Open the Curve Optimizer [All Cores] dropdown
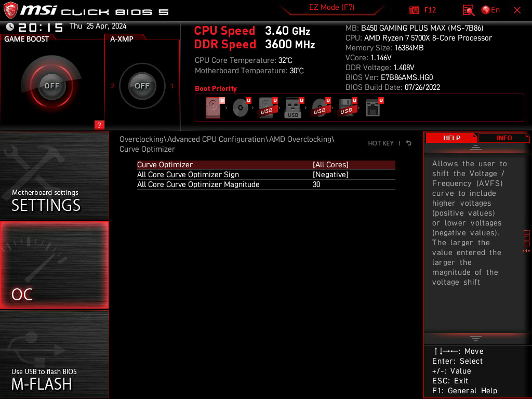532x399 pixels. 330,165
